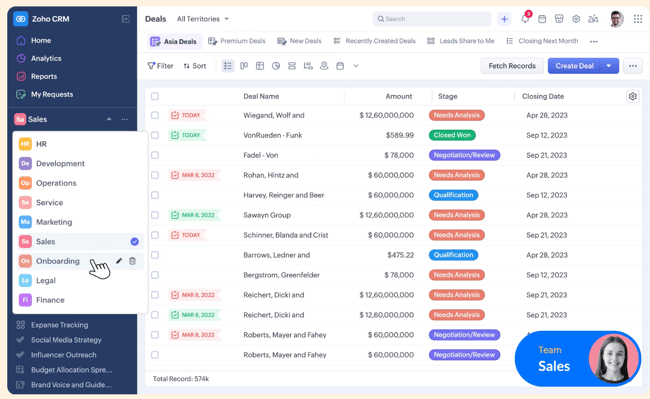
Task: Collapse the sidebar with the toggle icon
Action: tap(126, 19)
